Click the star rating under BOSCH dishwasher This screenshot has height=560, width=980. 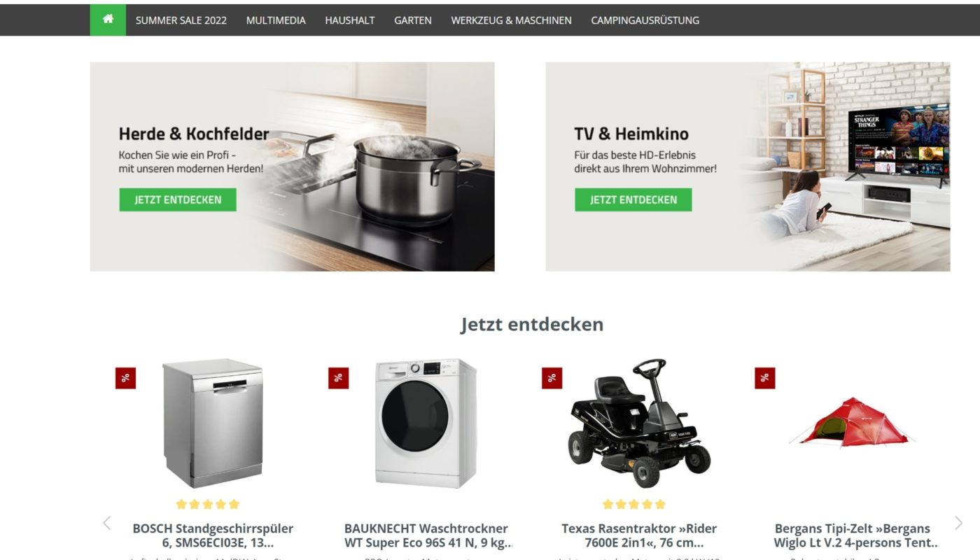[208, 504]
